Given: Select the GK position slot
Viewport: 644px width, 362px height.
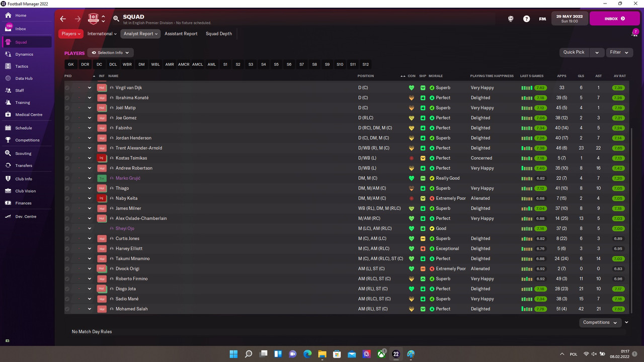Looking at the screenshot, I should (71, 64).
